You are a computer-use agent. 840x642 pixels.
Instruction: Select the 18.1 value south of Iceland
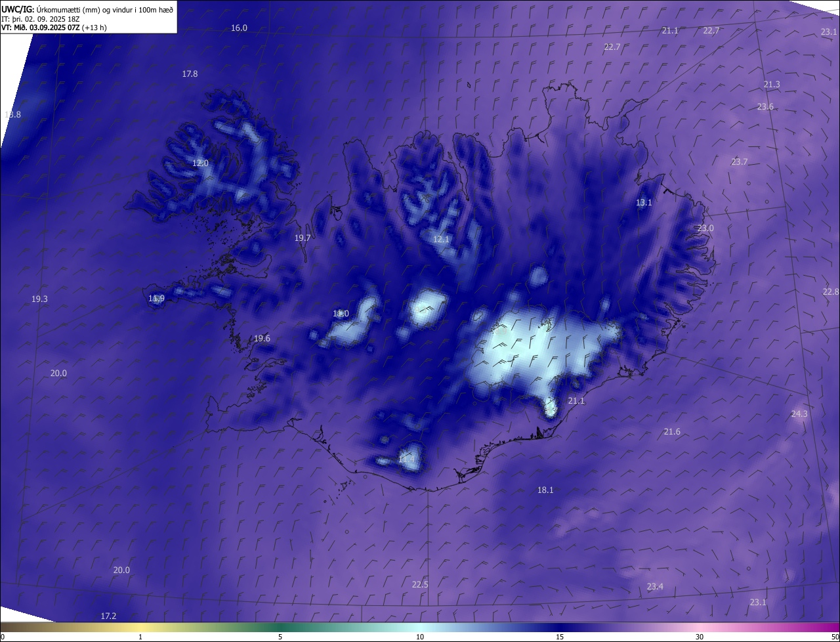[545, 490]
